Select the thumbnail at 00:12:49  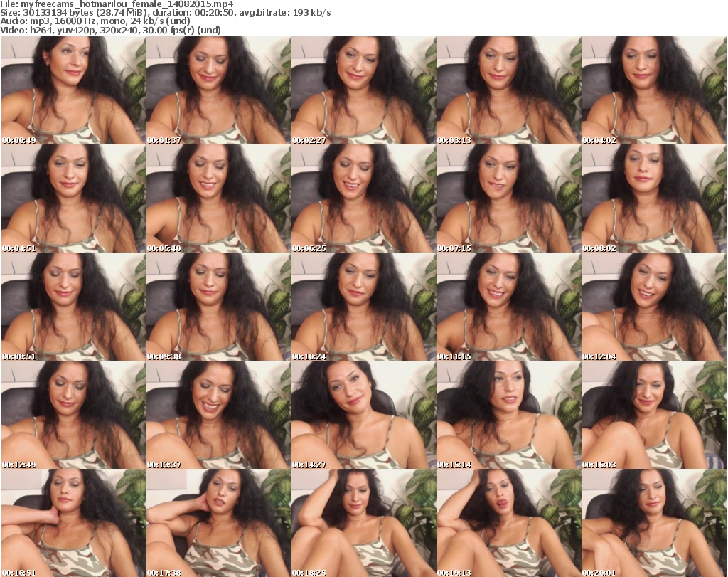(74, 415)
